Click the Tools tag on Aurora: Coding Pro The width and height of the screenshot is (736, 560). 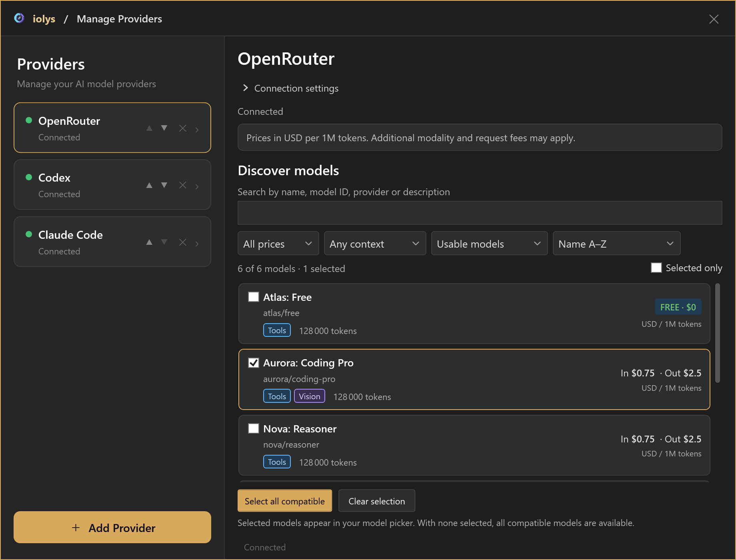[277, 396]
